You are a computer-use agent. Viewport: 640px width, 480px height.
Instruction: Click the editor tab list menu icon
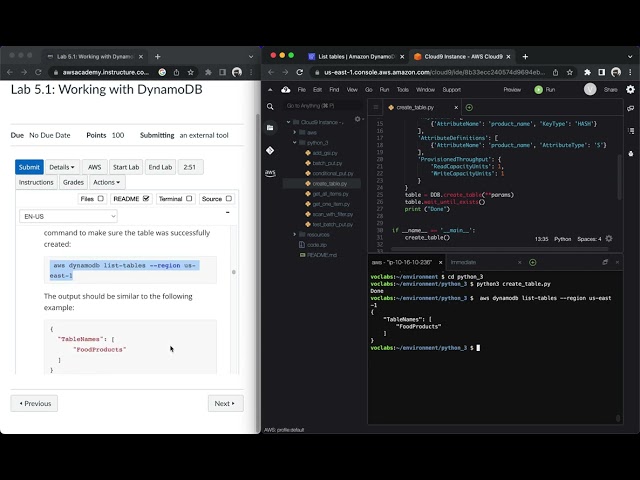[376, 107]
